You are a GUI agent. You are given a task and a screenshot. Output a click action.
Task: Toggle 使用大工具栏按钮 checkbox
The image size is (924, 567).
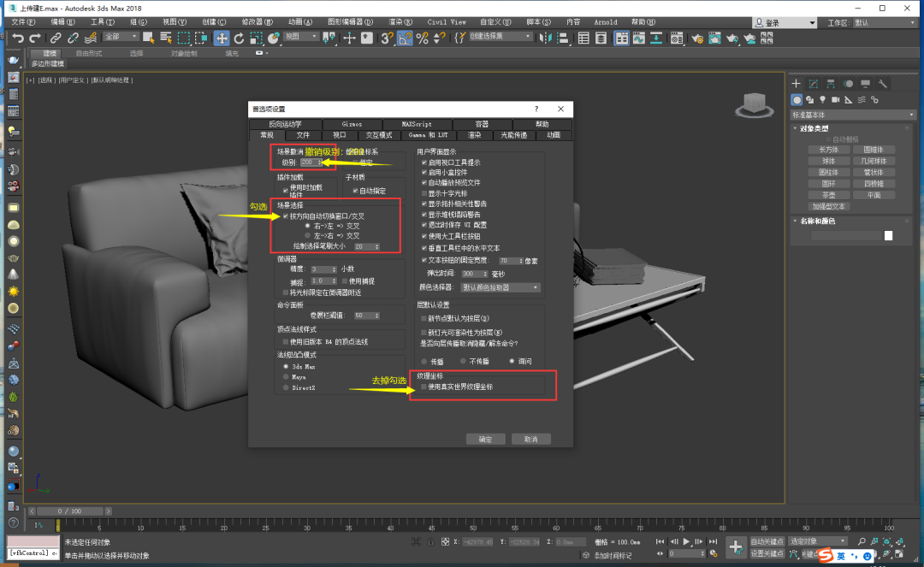(x=423, y=235)
